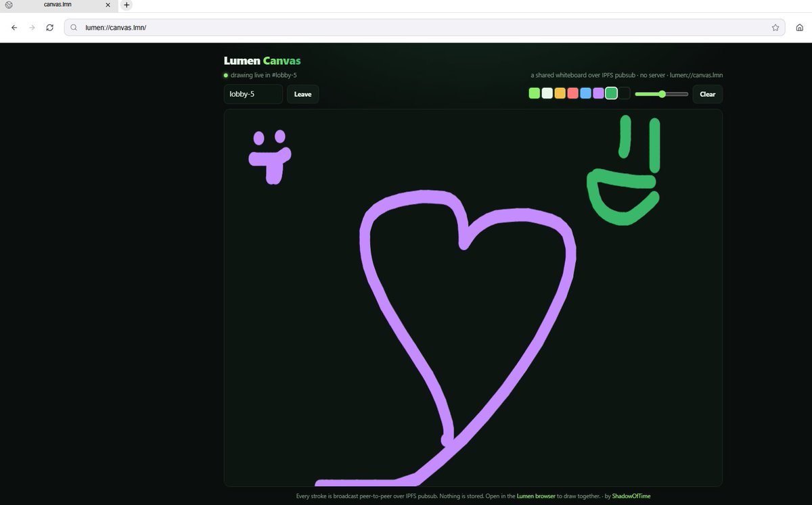Close the canvas.lmn tab
812x505 pixels.
point(108,5)
